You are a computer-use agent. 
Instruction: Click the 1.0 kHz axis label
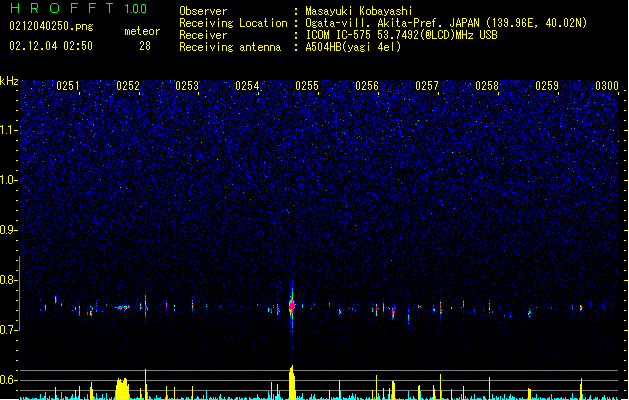pyautogui.click(x=7, y=180)
